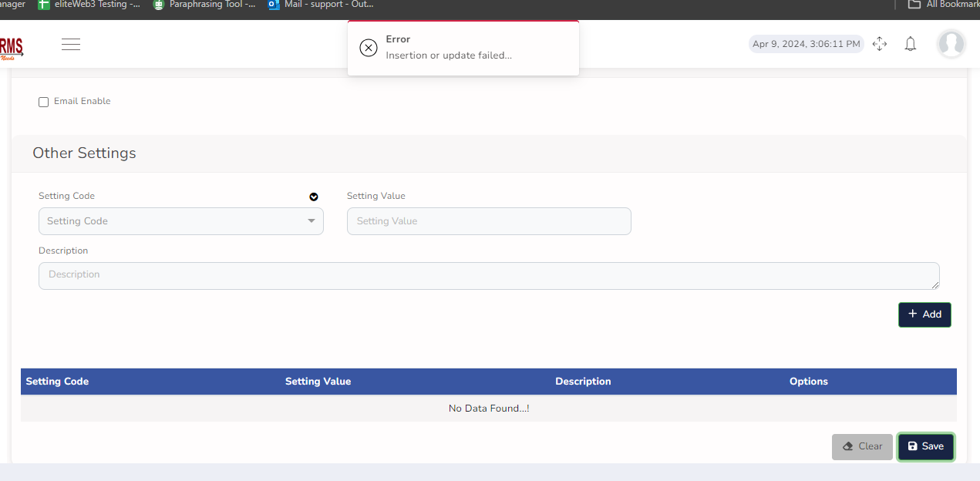This screenshot has width=980, height=481.
Task: Open the Mail - support Outlook tab
Action: 320,5
